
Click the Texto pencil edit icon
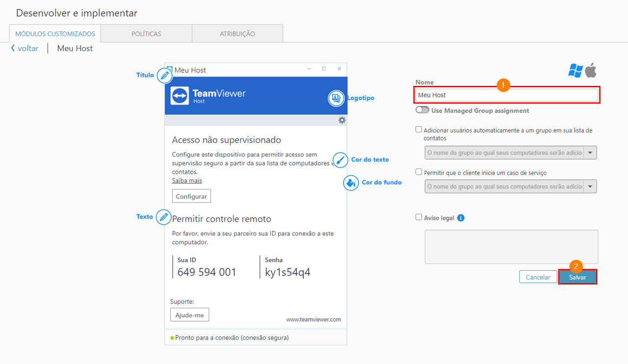coord(164,217)
